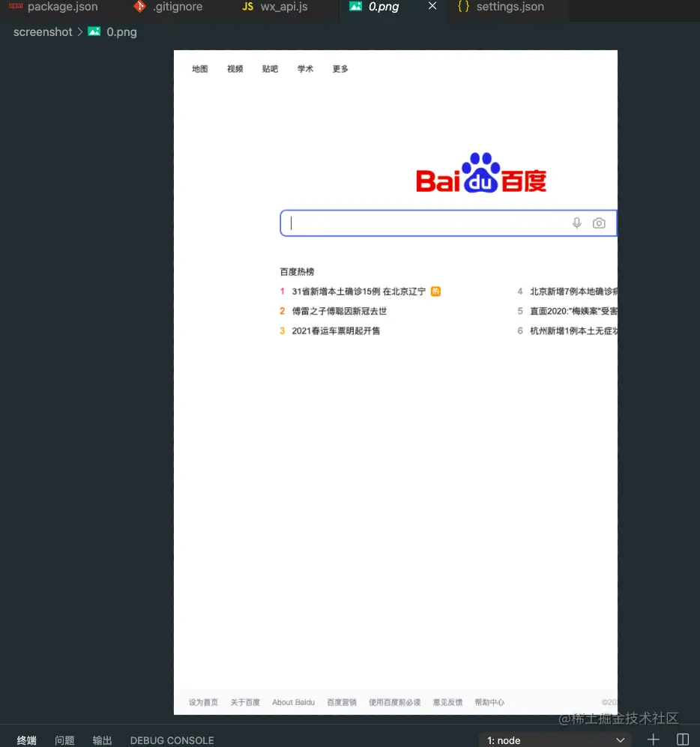Click the 学术 link in Baidu page
This screenshot has width=700, height=747.
click(305, 69)
